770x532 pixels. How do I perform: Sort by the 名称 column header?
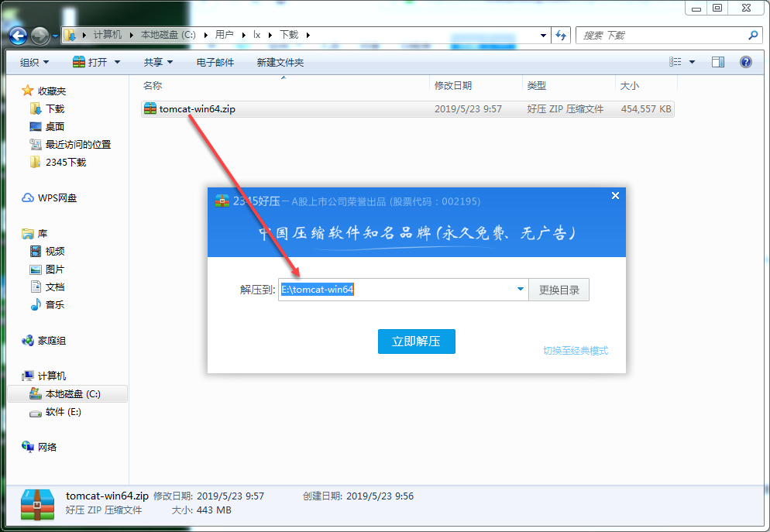(x=153, y=85)
